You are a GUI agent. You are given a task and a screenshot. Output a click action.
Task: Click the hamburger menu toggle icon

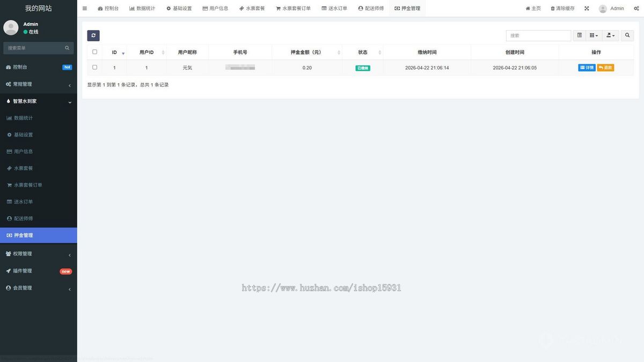point(84,9)
